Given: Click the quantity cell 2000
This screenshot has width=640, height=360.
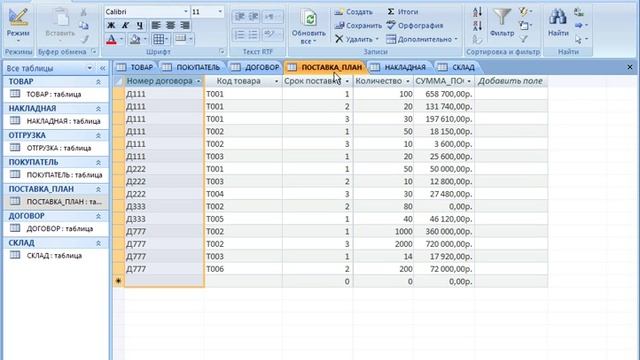Looking at the screenshot, I should [x=383, y=244].
